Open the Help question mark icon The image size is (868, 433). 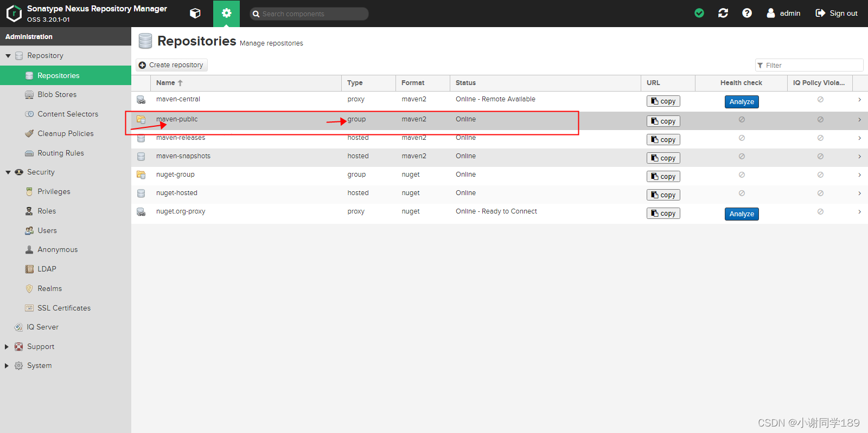(747, 13)
